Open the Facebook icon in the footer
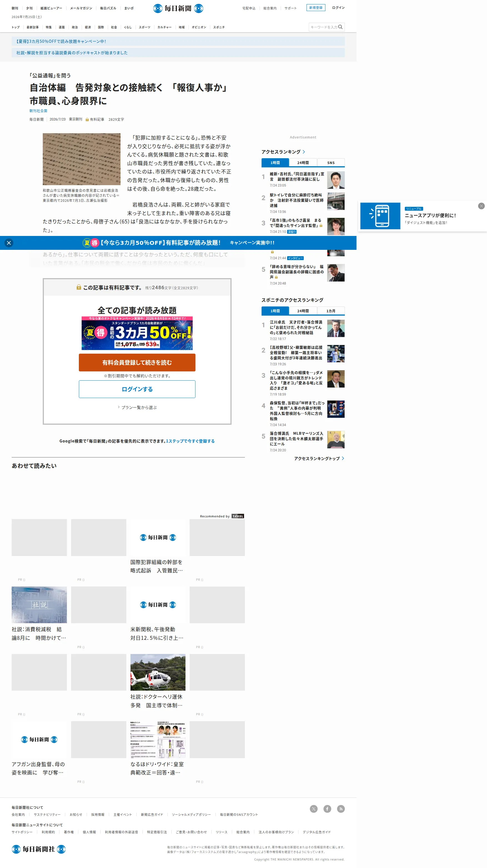The image size is (487, 868). [x=327, y=809]
